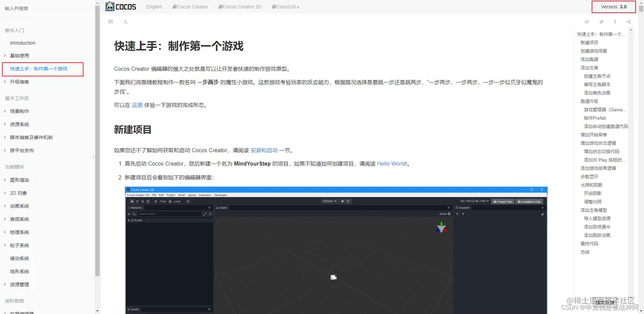Toggle the docs sidebar with the hamburger icon
The height and width of the screenshot is (314, 644).
[x=110, y=22]
